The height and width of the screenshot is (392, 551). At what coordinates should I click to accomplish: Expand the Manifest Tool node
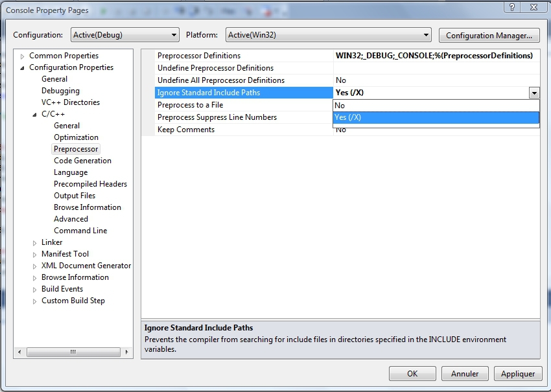(x=35, y=255)
